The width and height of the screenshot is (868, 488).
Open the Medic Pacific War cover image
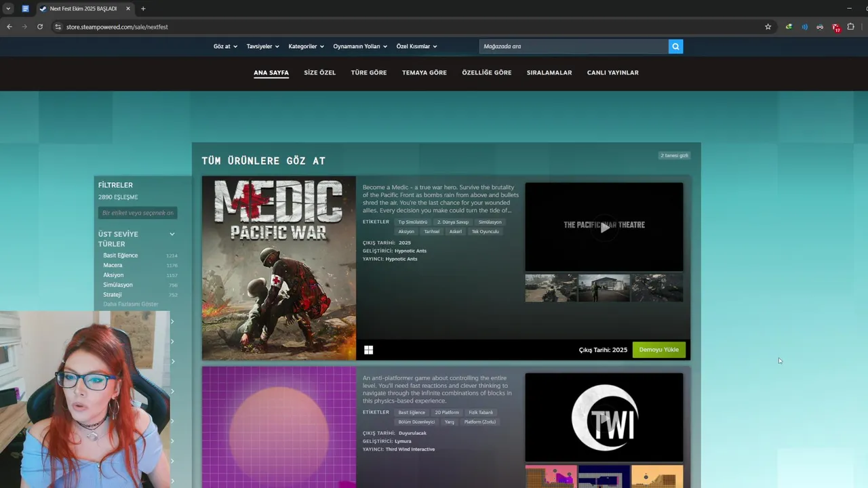click(x=279, y=268)
